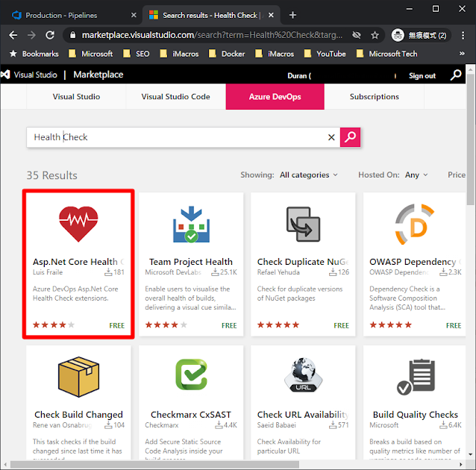This screenshot has width=476, height=470.
Task: Click the OWASP Dependency Check logo
Action: [x=415, y=224]
